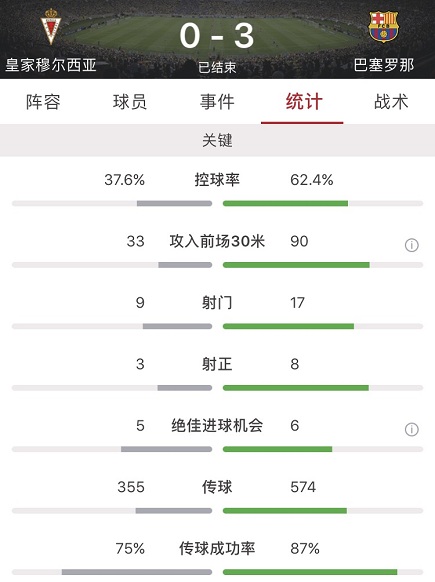Open the 事件 tab

tap(217, 102)
